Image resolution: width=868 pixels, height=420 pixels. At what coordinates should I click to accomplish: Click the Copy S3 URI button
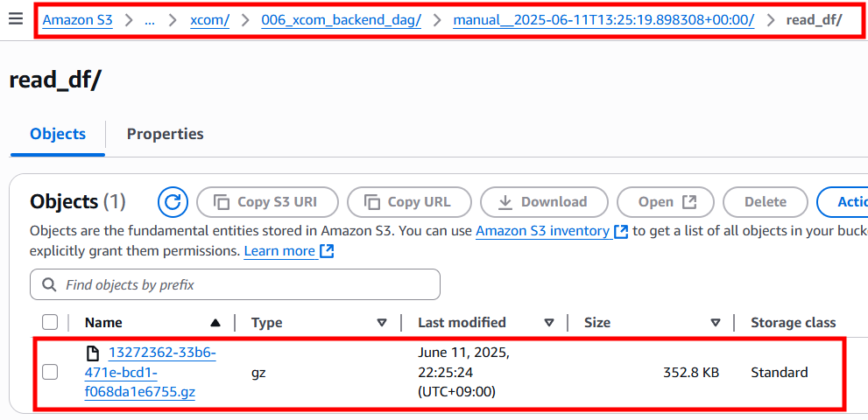click(267, 202)
